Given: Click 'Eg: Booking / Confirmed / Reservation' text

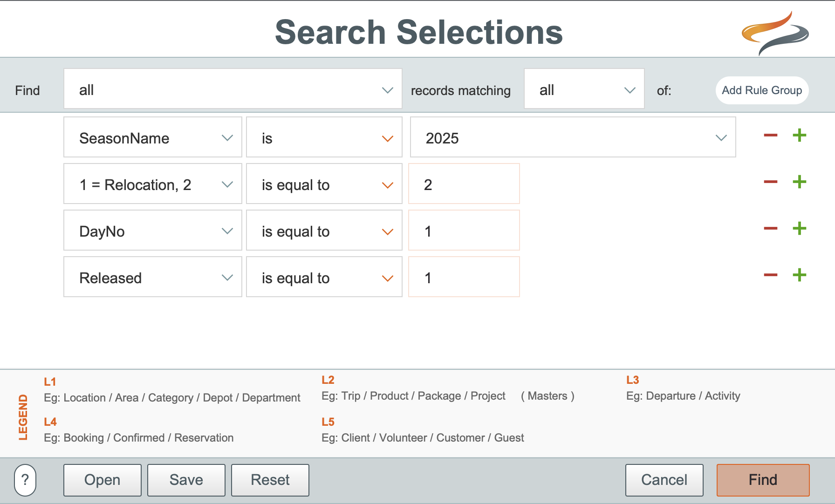Looking at the screenshot, I should coord(139,438).
